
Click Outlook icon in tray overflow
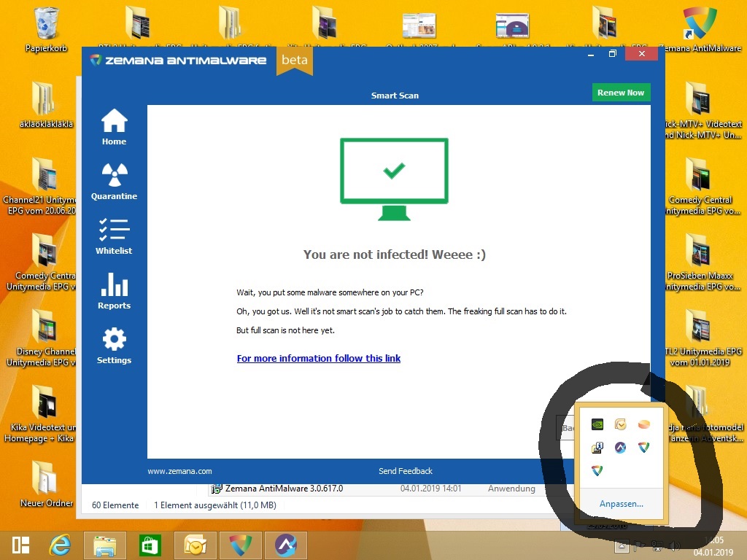pyautogui.click(x=620, y=424)
